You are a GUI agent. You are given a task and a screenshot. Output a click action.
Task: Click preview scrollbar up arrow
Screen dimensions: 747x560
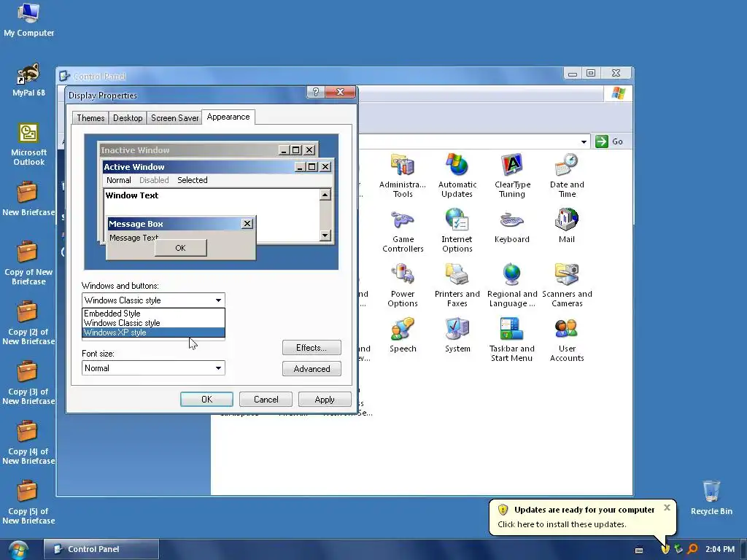click(325, 194)
